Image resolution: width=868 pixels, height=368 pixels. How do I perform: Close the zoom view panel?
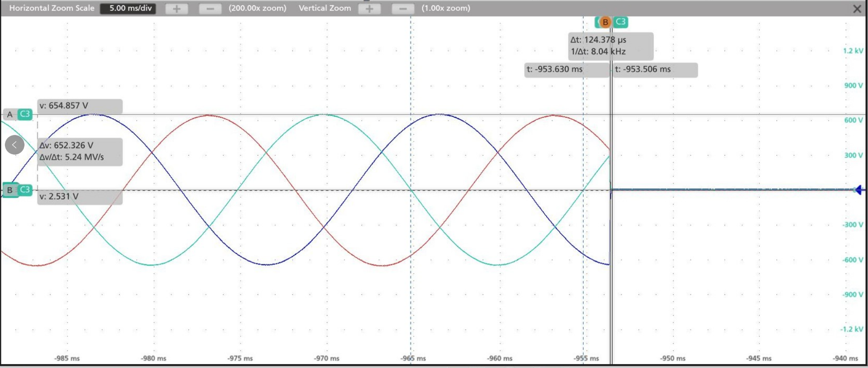click(857, 9)
